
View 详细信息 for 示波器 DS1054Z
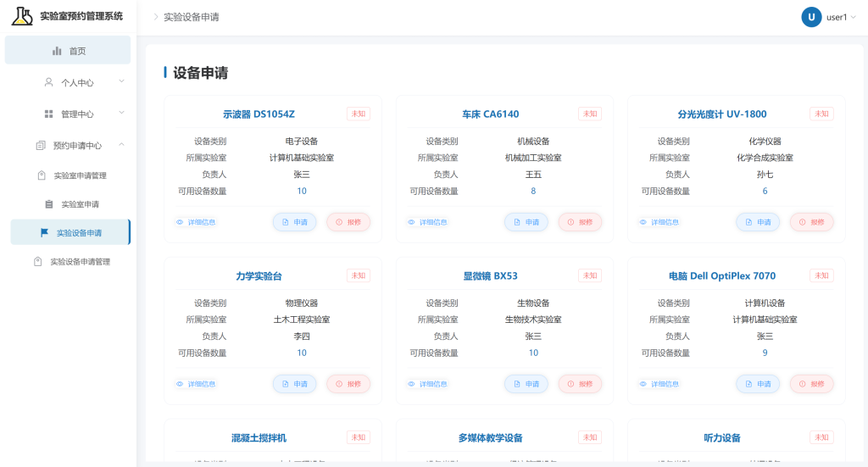(197, 222)
